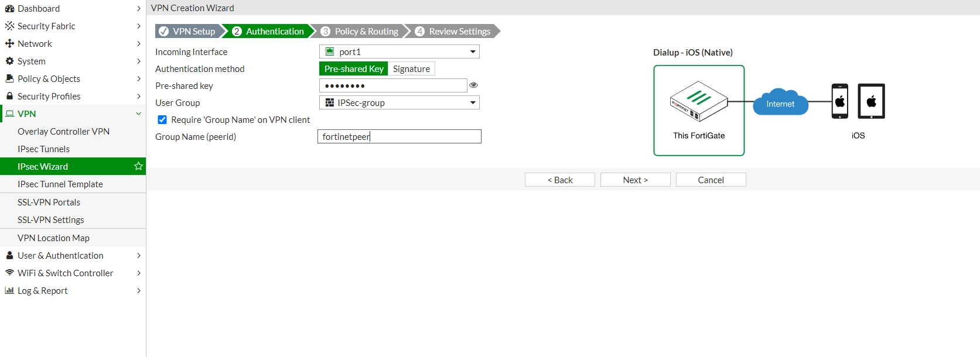980x357 pixels.
Task: Click the Security Fabric icon
Action: pyautogui.click(x=9, y=26)
